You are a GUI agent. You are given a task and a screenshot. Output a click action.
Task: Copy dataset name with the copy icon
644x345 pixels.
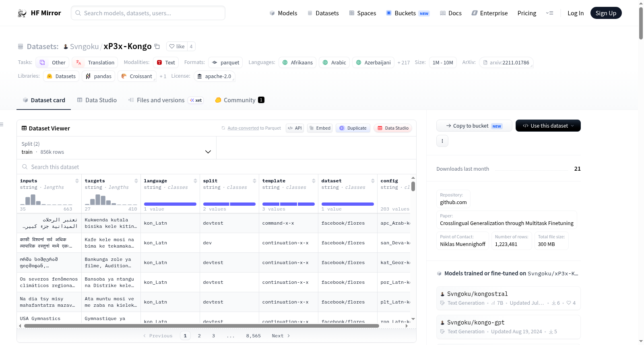[157, 46]
